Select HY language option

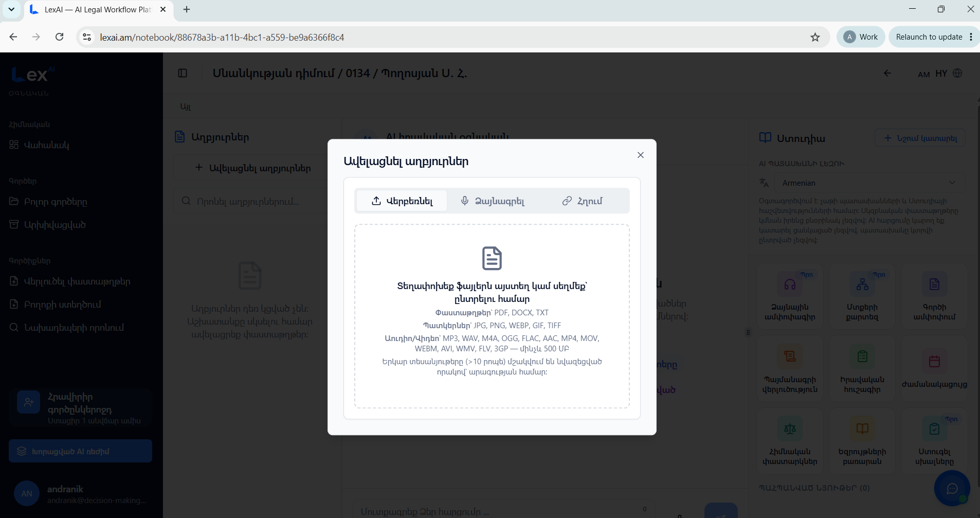(x=941, y=74)
